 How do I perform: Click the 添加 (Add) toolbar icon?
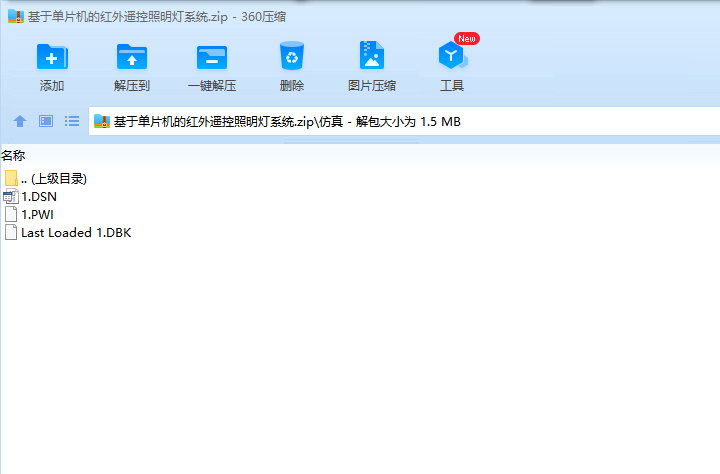coord(52,57)
